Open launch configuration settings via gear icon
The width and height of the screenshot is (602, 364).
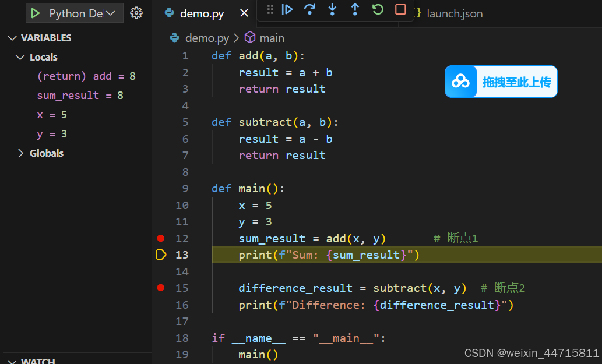tap(136, 12)
